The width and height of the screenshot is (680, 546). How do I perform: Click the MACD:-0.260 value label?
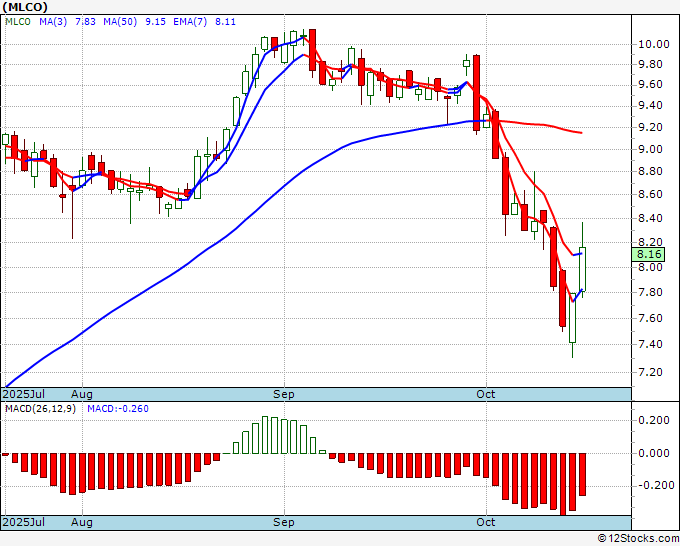pyautogui.click(x=118, y=409)
